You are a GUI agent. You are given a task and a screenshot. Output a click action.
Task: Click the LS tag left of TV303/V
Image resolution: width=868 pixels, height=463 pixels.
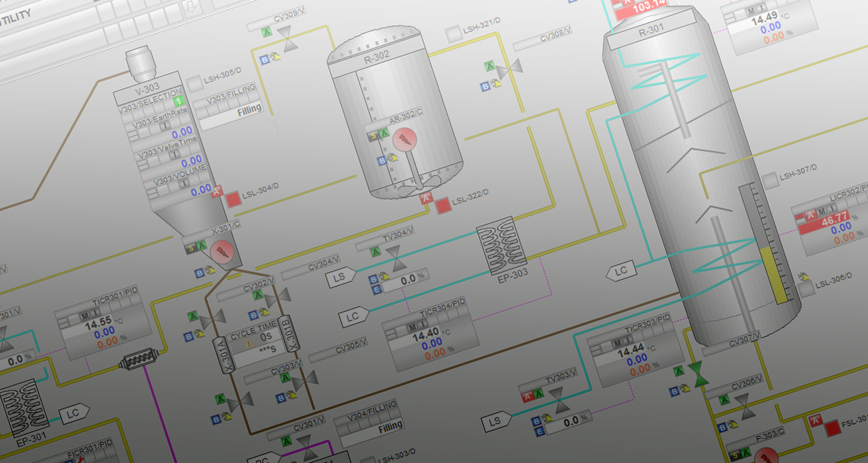pyautogui.click(x=496, y=422)
